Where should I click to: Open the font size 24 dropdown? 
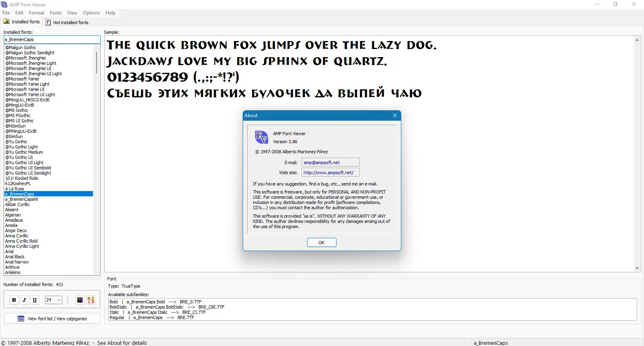[54, 300]
